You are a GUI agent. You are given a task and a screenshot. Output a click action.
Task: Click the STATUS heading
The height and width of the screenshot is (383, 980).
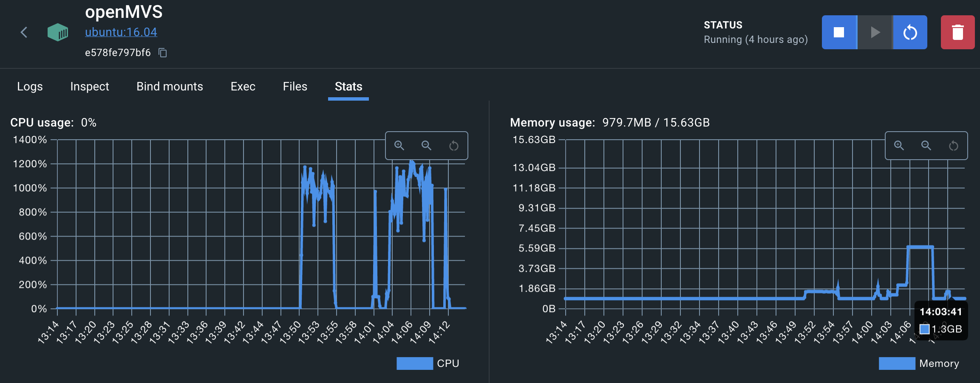pyautogui.click(x=723, y=25)
